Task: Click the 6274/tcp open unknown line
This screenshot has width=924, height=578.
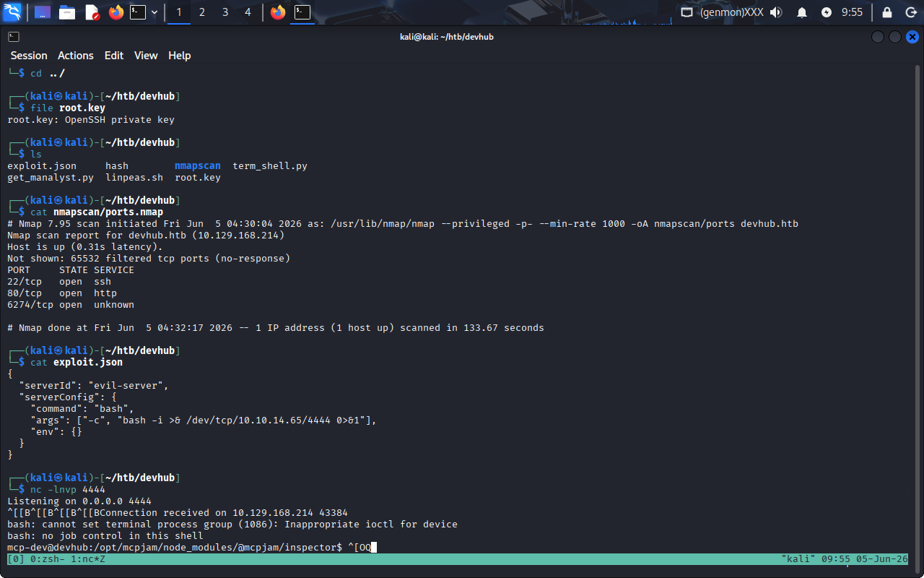Action: (71, 305)
